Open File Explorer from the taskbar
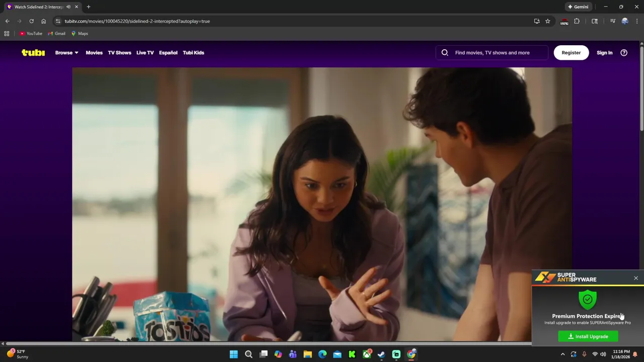This screenshot has height=362, width=644. click(307, 354)
